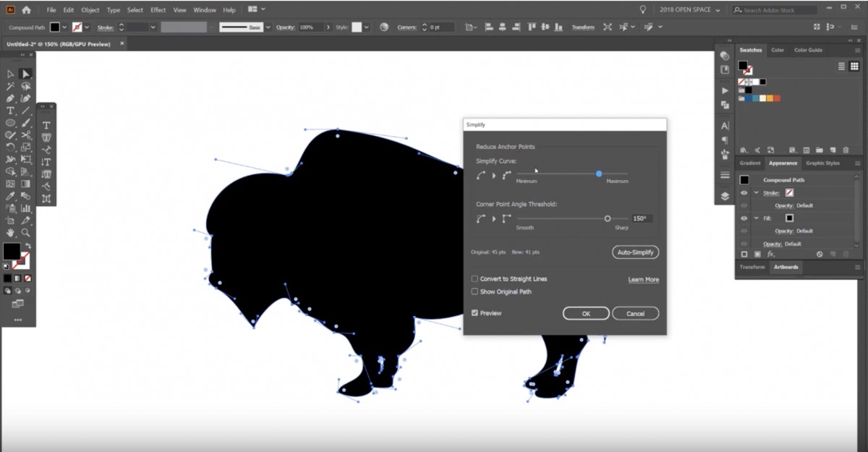Viewport: 868px width, 452px height.
Task: Switch to the Color Guide tab
Action: point(808,50)
